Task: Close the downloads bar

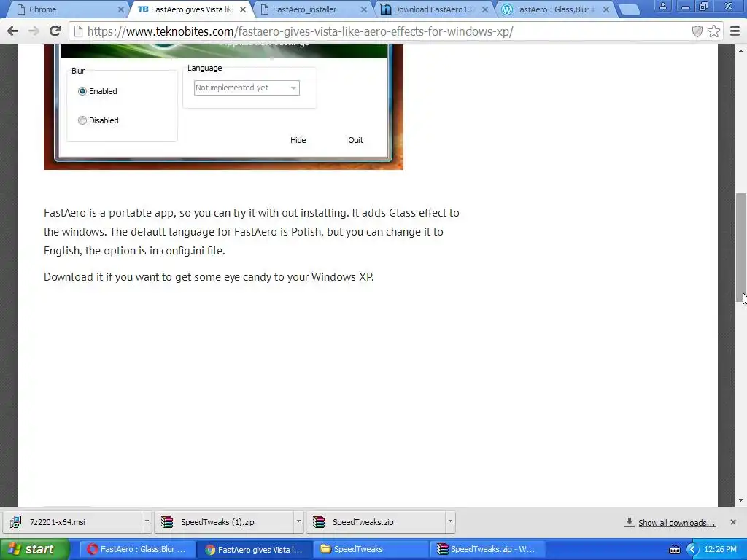Action: point(733,522)
